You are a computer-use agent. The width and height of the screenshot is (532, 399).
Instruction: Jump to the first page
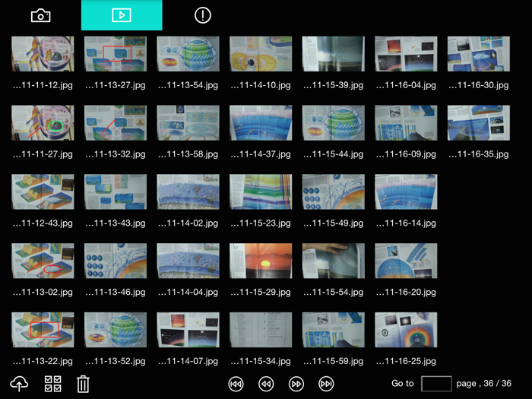[x=236, y=384]
